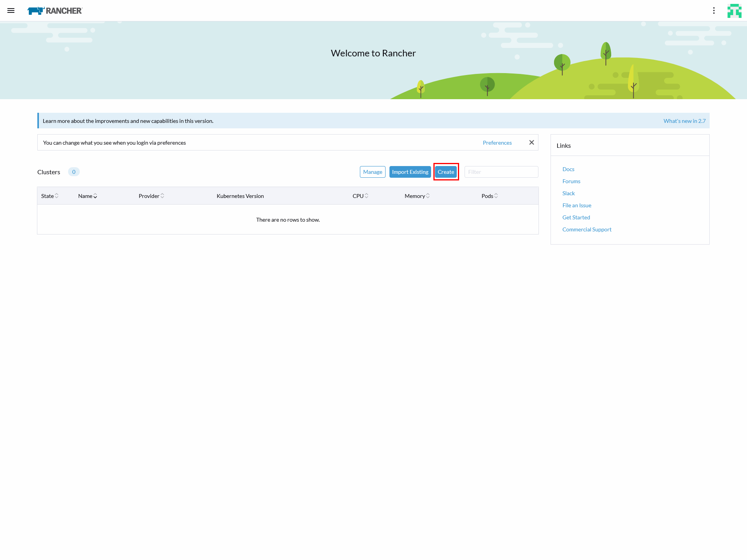Open the What's new in 2.7 link
Viewport: 747px width, 560px height.
point(684,121)
